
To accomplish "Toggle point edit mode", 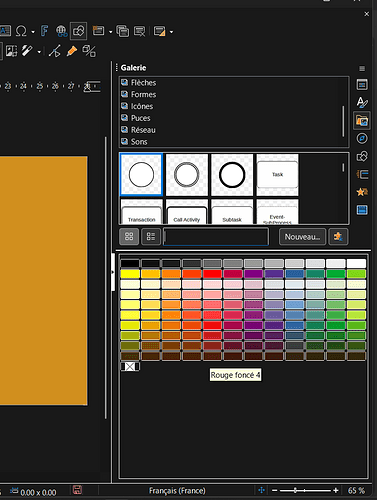I will (55, 51).
